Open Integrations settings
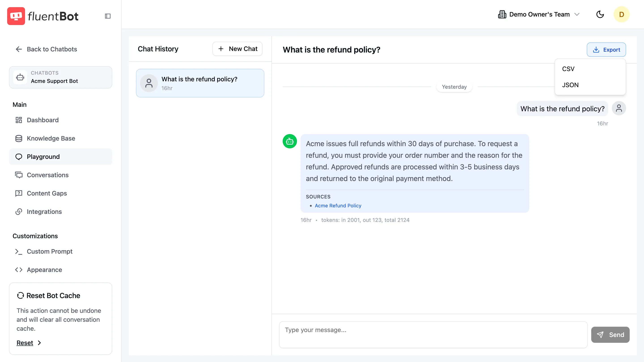The width and height of the screenshot is (644, 362). pyautogui.click(x=61, y=212)
